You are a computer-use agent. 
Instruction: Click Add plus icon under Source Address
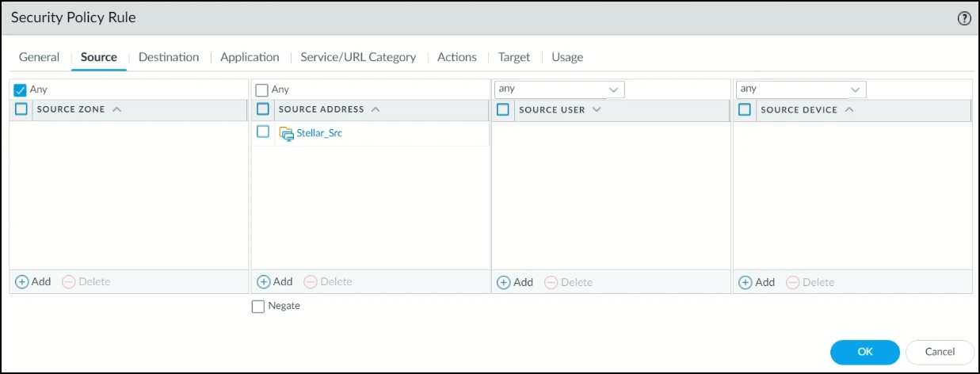click(x=264, y=281)
